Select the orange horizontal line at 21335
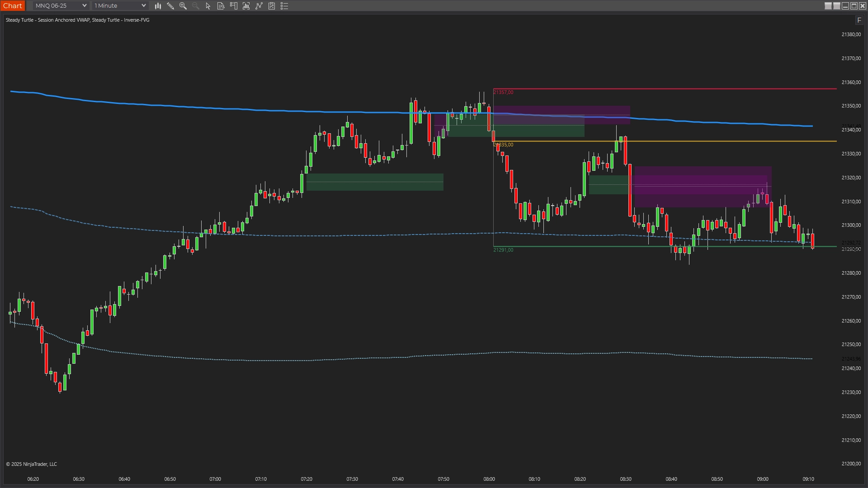Image resolution: width=868 pixels, height=488 pixels. pos(665,141)
